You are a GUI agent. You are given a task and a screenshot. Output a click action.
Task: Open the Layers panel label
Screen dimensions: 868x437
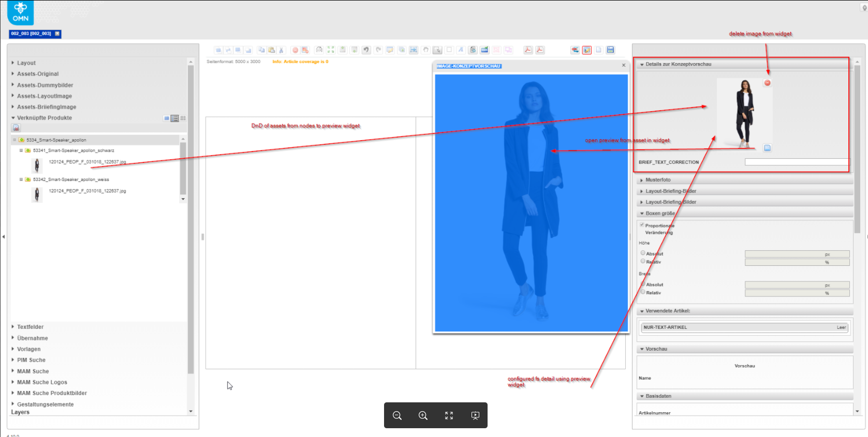click(x=20, y=412)
